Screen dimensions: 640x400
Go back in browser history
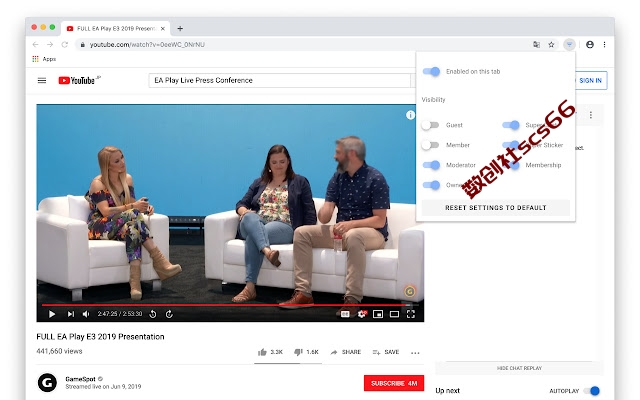point(36,44)
